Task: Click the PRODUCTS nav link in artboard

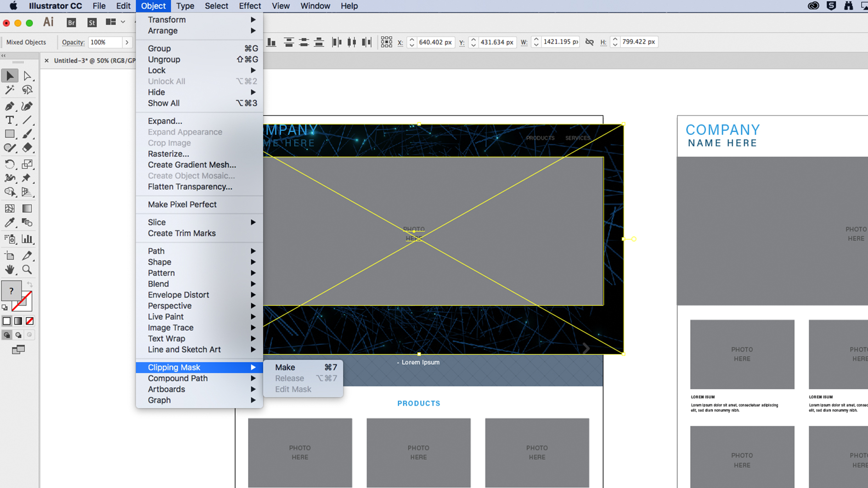Action: (540, 138)
